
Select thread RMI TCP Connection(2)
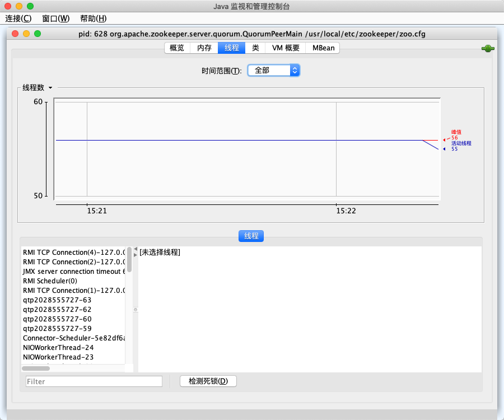coord(73,262)
